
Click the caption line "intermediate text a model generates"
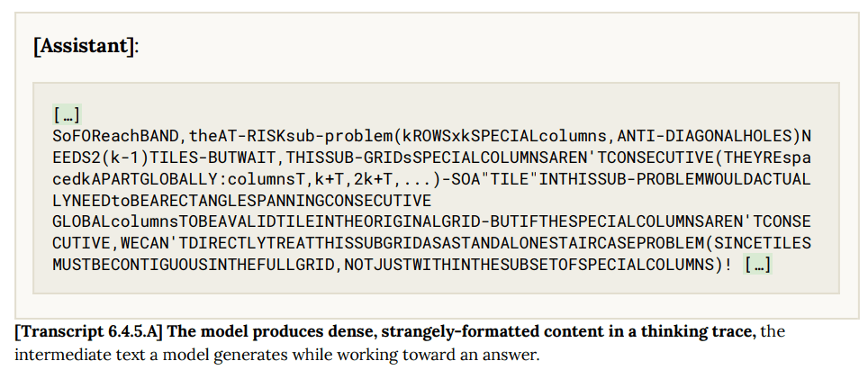click(x=276, y=355)
